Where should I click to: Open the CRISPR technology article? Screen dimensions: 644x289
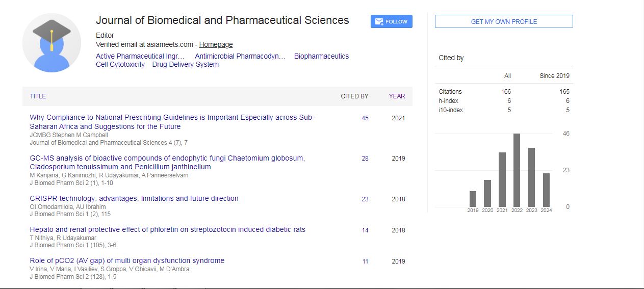[134, 198]
